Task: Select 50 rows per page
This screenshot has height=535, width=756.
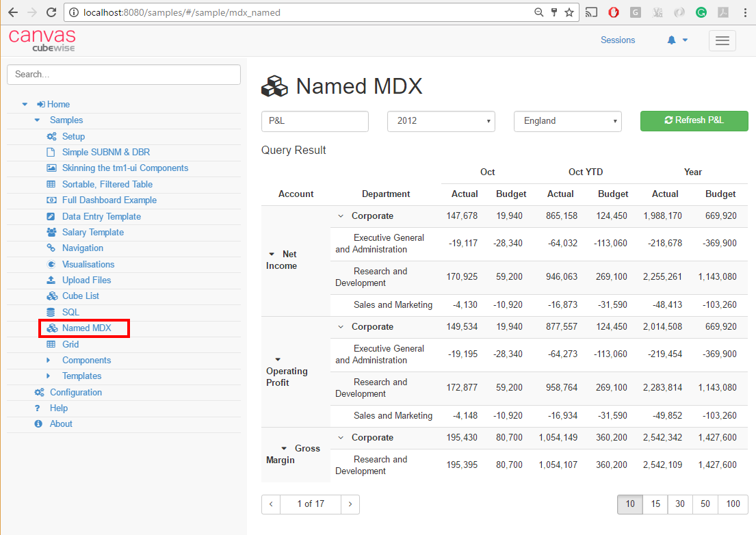Action: coord(705,504)
